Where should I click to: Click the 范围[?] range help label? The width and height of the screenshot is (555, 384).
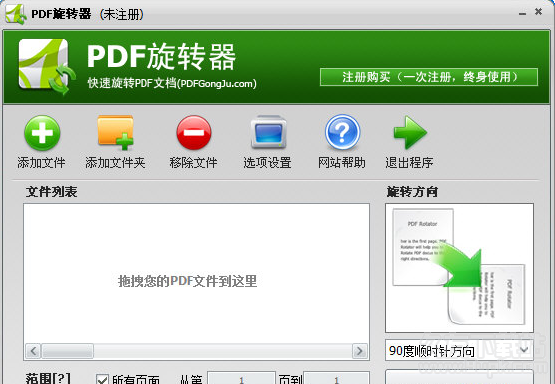[x=48, y=378]
